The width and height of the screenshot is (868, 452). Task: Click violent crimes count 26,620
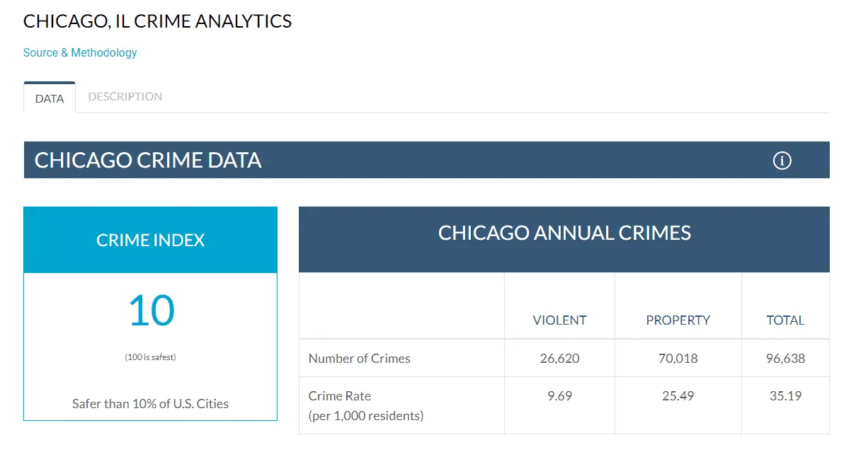click(559, 359)
